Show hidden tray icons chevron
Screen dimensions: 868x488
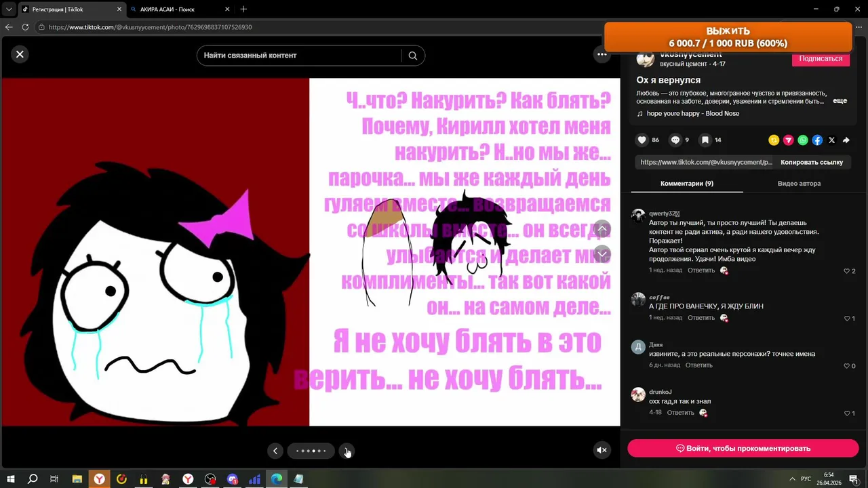pyautogui.click(x=792, y=479)
